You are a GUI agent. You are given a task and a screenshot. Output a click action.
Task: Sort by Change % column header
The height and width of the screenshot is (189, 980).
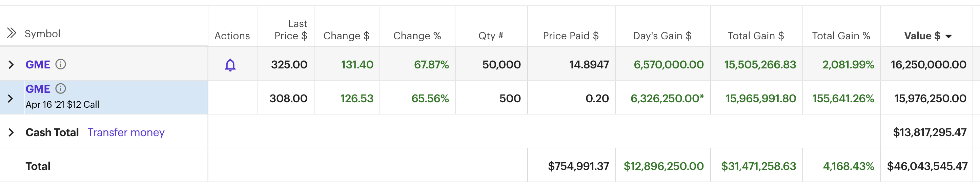(x=417, y=36)
